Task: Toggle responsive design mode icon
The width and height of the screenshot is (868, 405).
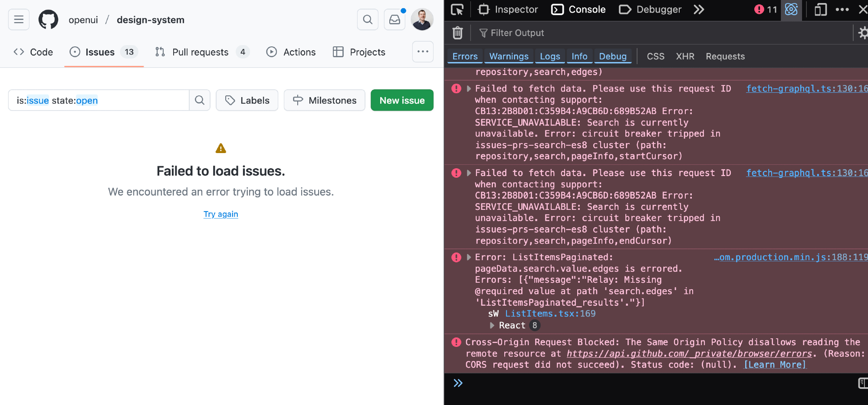Action: click(820, 10)
